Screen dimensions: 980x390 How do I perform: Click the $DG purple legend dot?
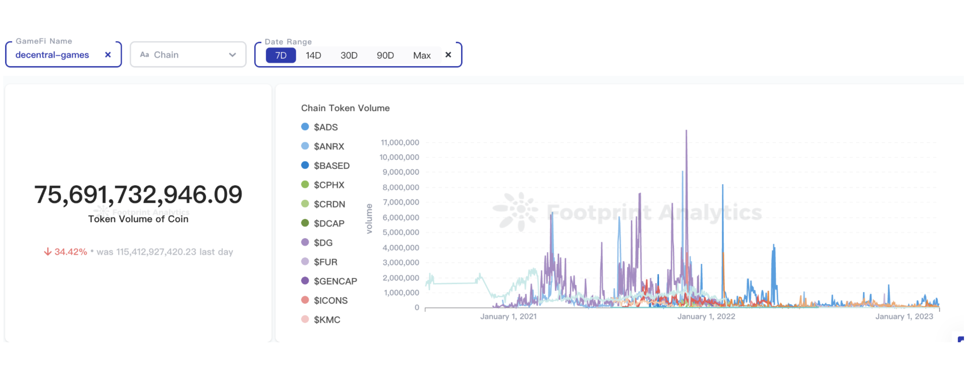[305, 242]
